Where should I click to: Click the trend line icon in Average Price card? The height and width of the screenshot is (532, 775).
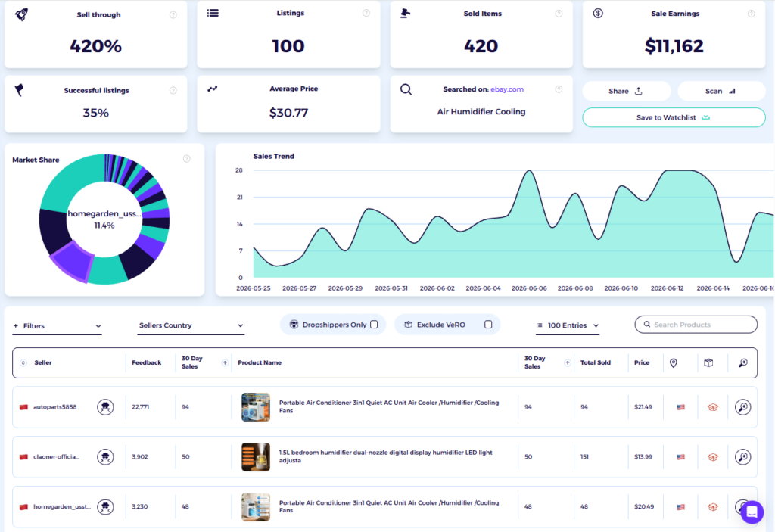coord(213,89)
